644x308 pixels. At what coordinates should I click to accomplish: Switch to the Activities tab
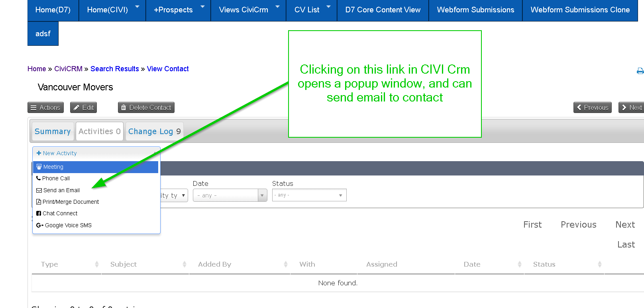pyautogui.click(x=100, y=131)
